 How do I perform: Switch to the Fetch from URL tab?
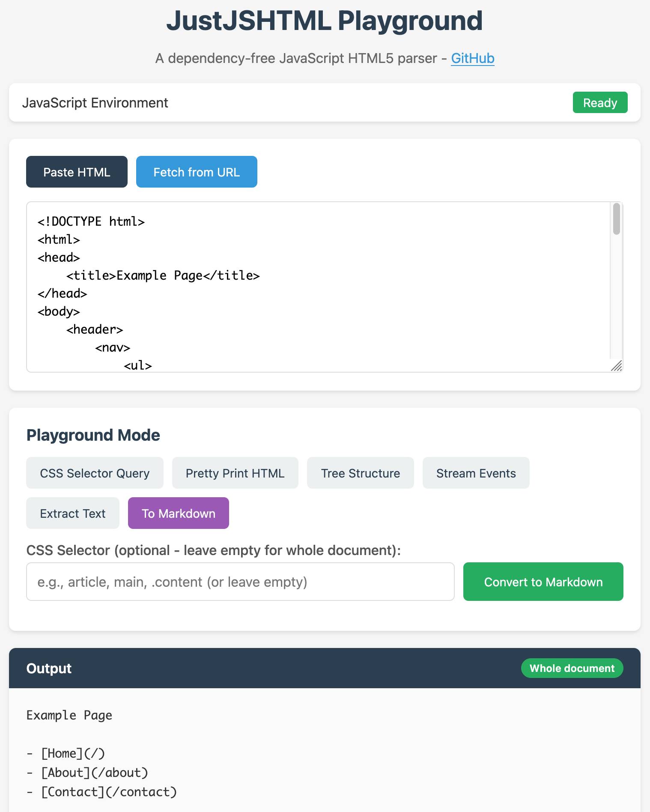click(197, 172)
